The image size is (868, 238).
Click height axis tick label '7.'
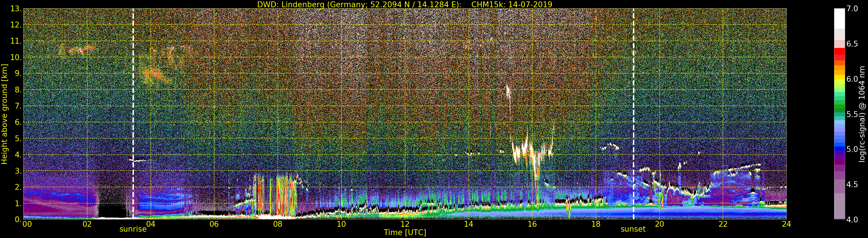(18, 106)
